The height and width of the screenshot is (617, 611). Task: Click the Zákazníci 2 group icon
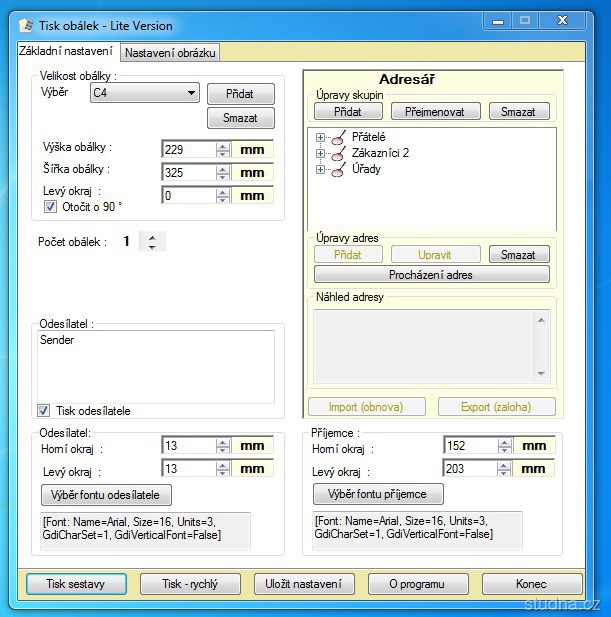click(x=338, y=153)
